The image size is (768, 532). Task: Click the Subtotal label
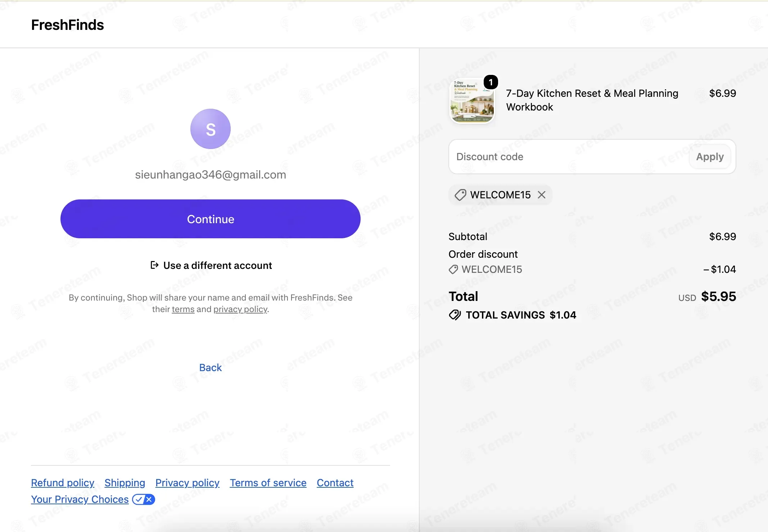(468, 236)
